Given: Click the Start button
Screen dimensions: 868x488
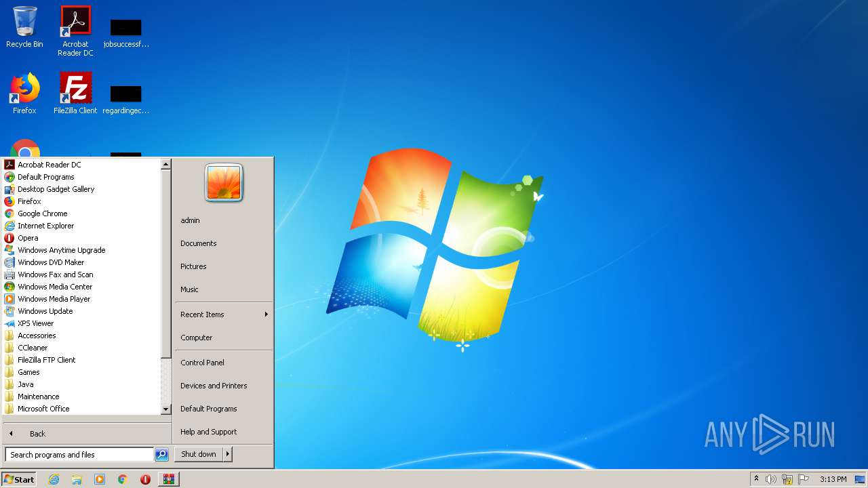Looking at the screenshot, I should [x=19, y=479].
